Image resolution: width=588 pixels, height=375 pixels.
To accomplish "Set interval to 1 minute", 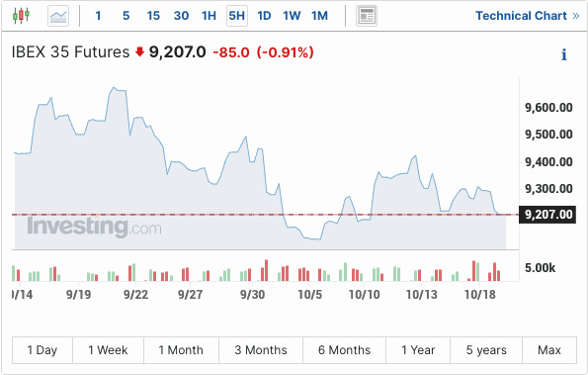I will click(98, 16).
